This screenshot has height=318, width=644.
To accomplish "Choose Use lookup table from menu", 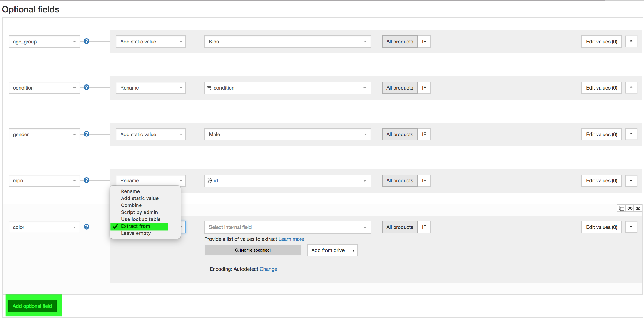I will 141,219.
